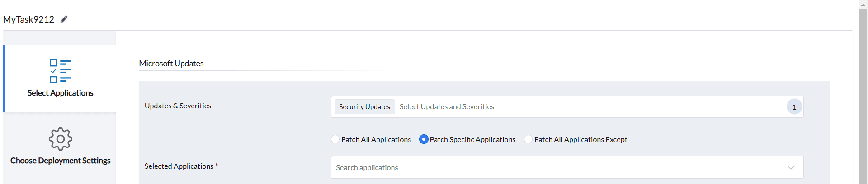Screen dimensions: 868x184
Task: Enable Patch All Applications Except
Action: 528,139
